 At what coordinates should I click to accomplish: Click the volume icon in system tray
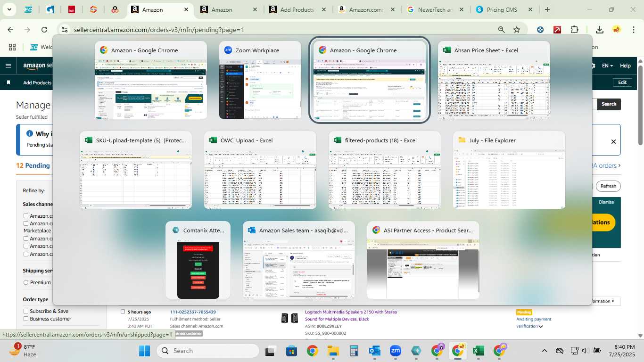coord(585,351)
